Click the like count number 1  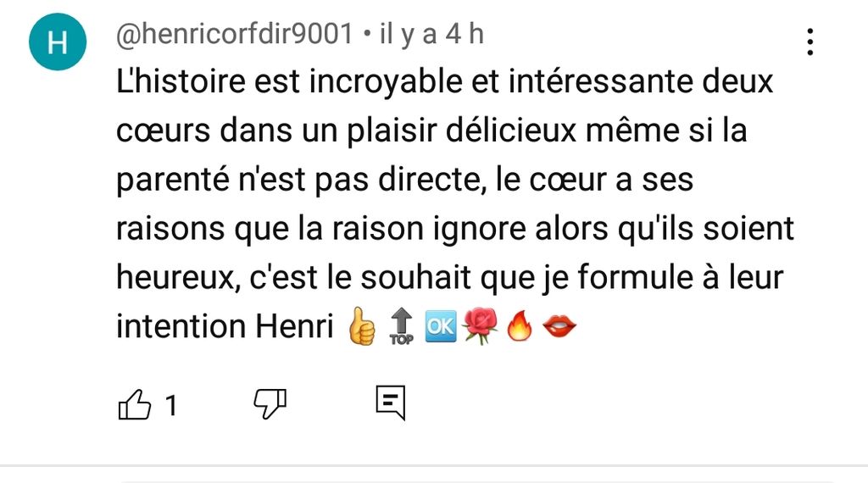point(171,406)
